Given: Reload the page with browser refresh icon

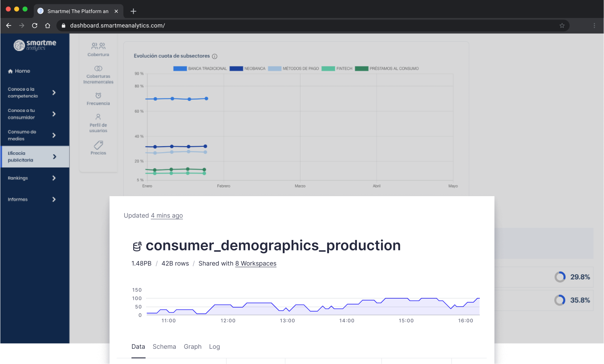Looking at the screenshot, I should pyautogui.click(x=34, y=25).
